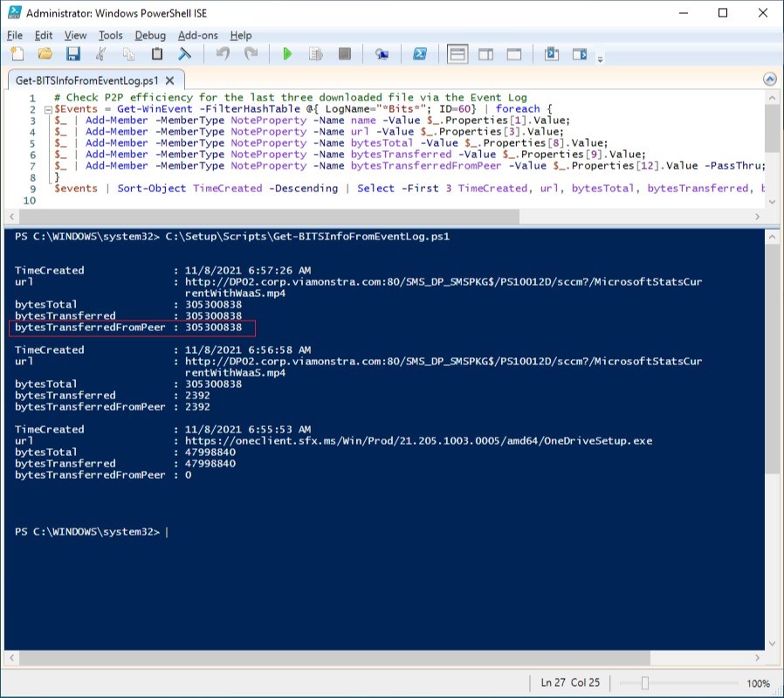This screenshot has width=784, height=698.
Task: Show the command window icon
Action: pos(552,53)
